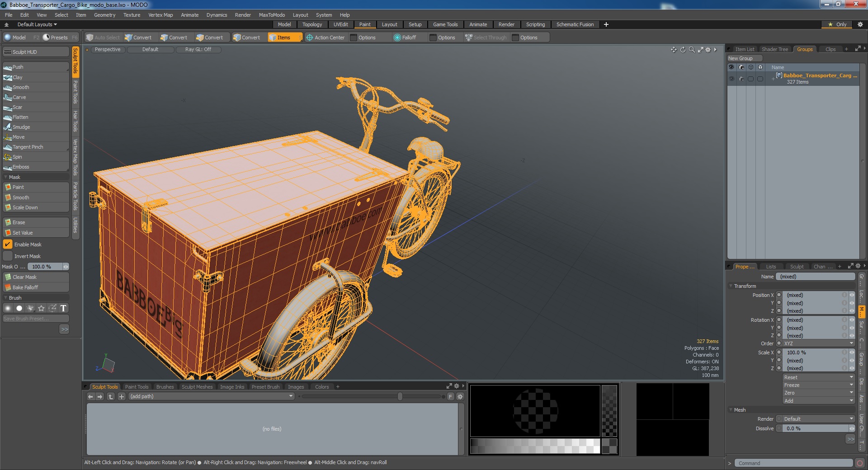The image size is (868, 470).
Task: Toggle Auto Select mode
Action: pos(103,38)
